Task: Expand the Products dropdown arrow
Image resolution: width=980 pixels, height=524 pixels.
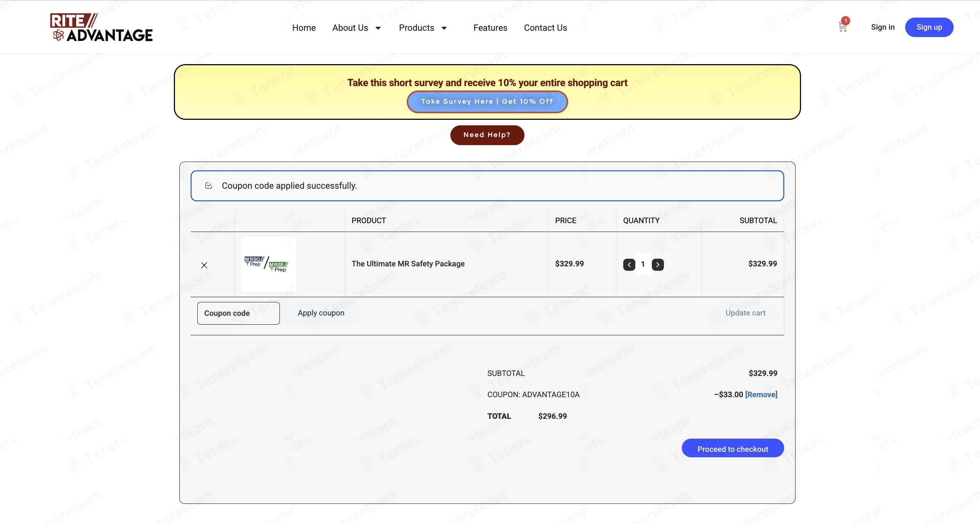Action: point(444,28)
